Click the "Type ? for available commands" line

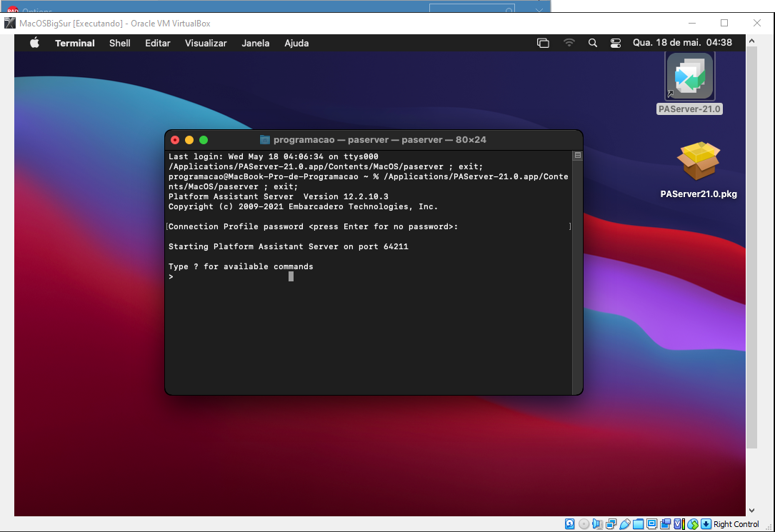[x=241, y=267]
